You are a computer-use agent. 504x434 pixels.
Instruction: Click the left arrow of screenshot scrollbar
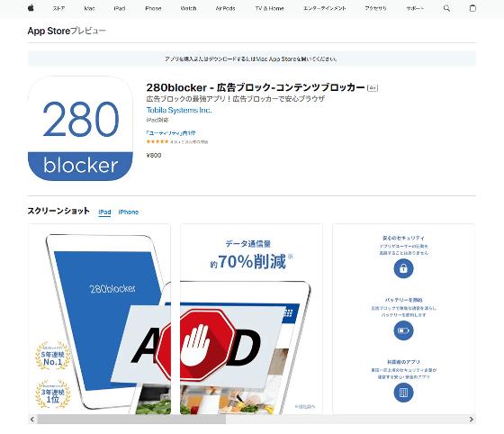pos(32,420)
